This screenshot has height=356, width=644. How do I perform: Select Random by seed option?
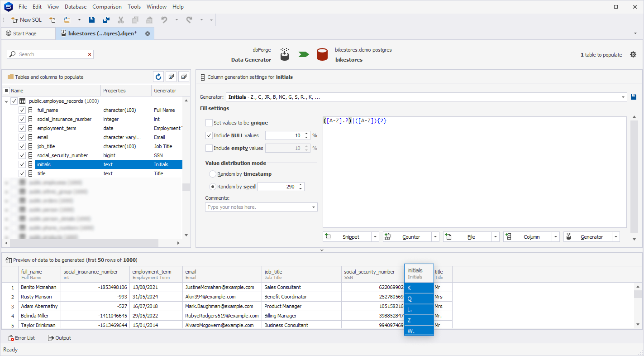pyautogui.click(x=212, y=187)
